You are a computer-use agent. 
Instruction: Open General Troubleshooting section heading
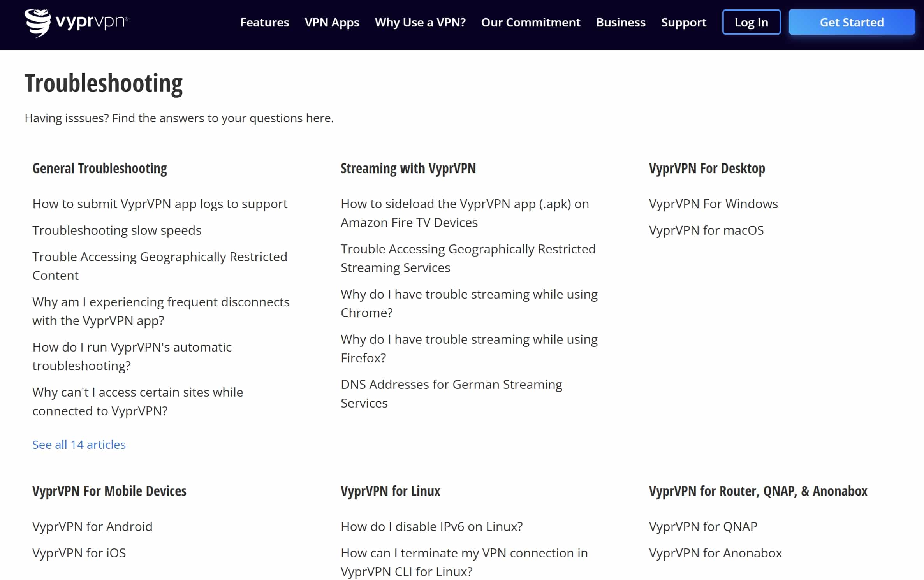100,169
